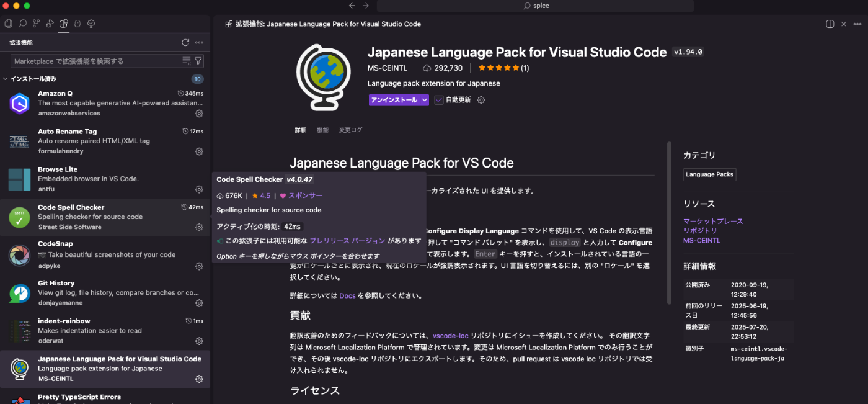Open the リポジトリ resource link
Screen dimensions: 868x404
pos(700,230)
